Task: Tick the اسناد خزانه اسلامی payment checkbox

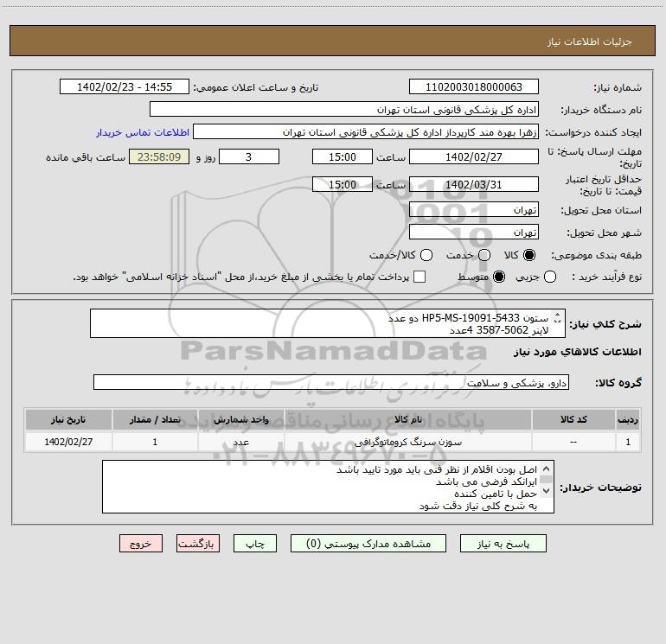Action: tap(419, 277)
